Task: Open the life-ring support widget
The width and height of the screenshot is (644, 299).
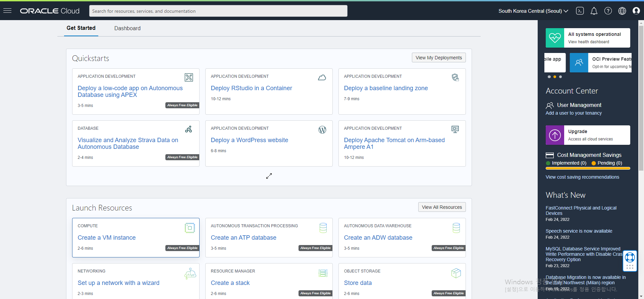Action: coord(630,257)
